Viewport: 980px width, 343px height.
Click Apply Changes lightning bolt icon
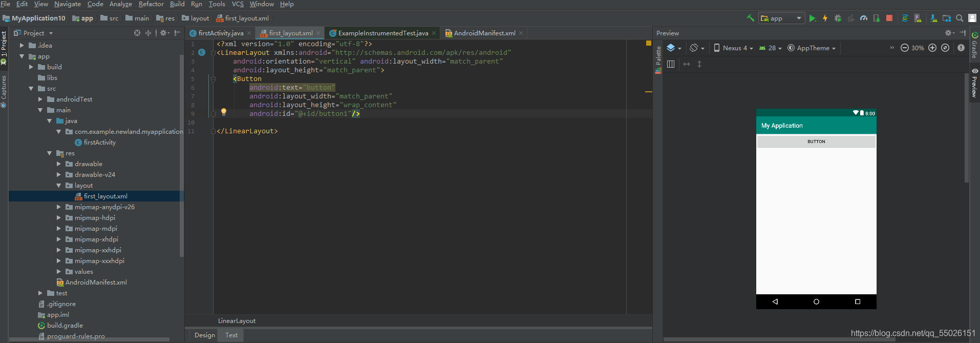click(x=825, y=18)
